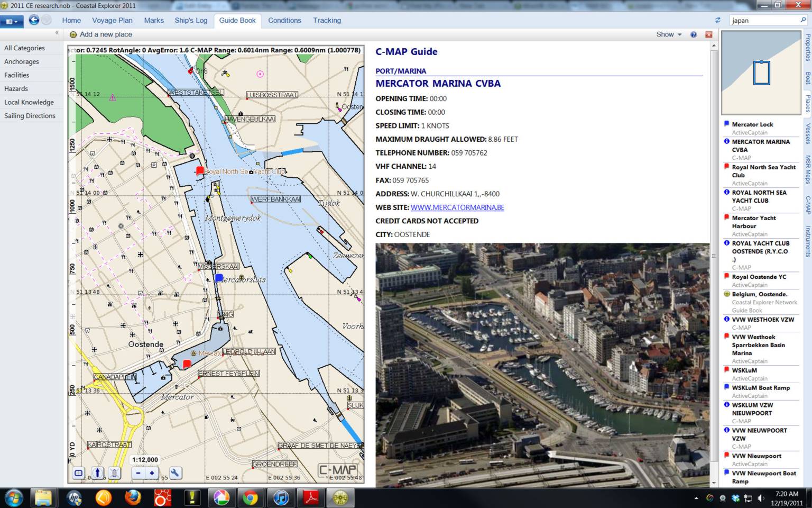Click the search magnifier icon

coord(803,20)
